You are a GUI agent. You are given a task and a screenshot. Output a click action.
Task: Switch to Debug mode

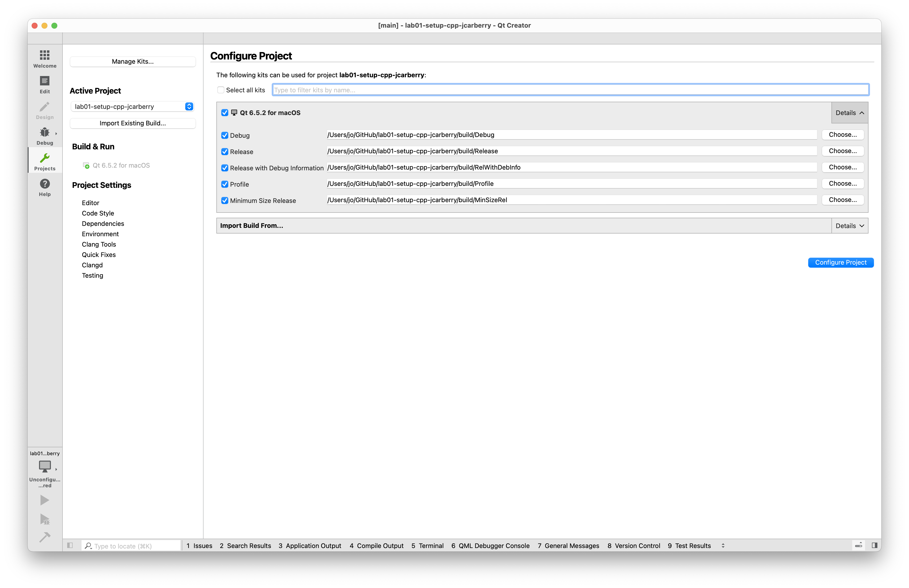click(45, 136)
